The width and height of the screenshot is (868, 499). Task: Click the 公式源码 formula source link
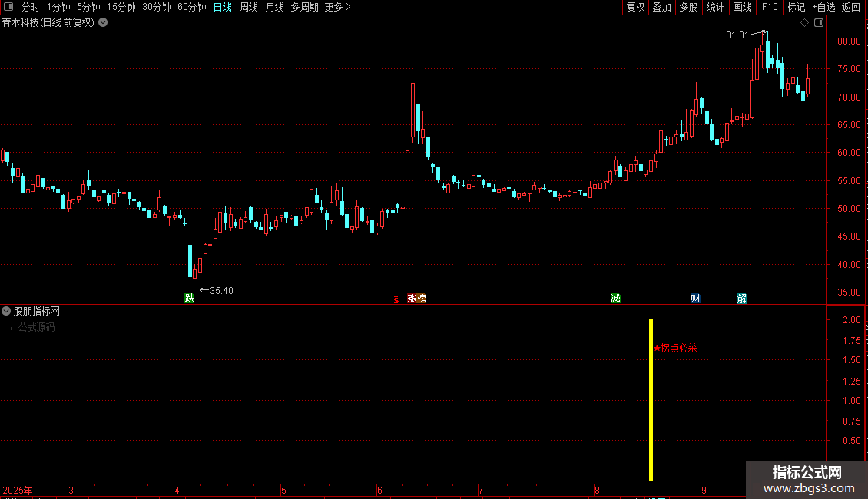coord(37,328)
